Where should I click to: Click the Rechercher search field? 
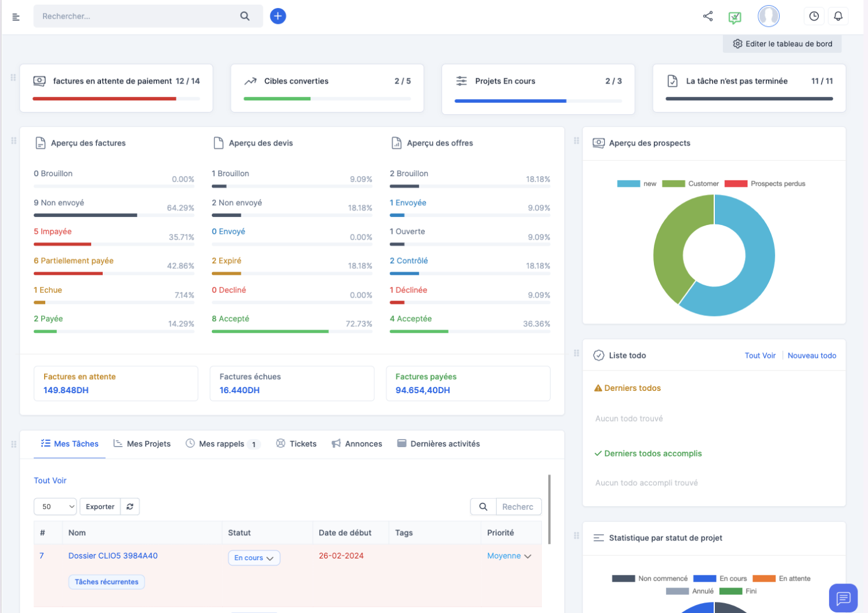138,16
